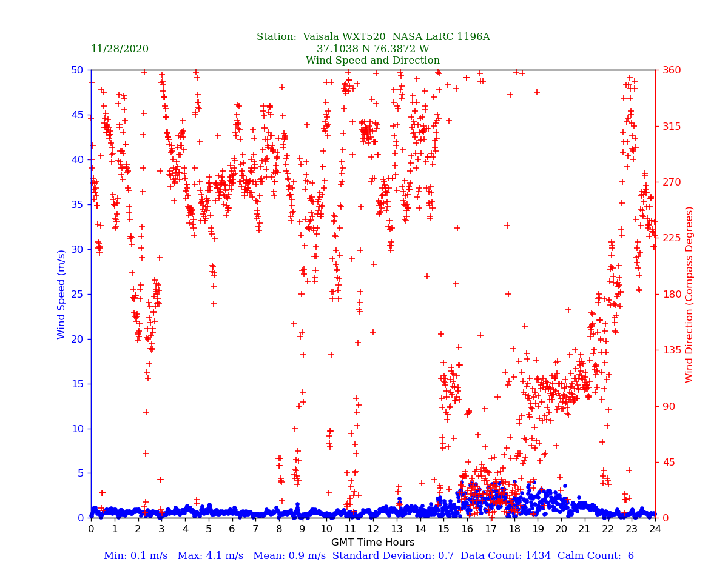Click the 'Wind Speed and Direction' subtitle

(372, 61)
